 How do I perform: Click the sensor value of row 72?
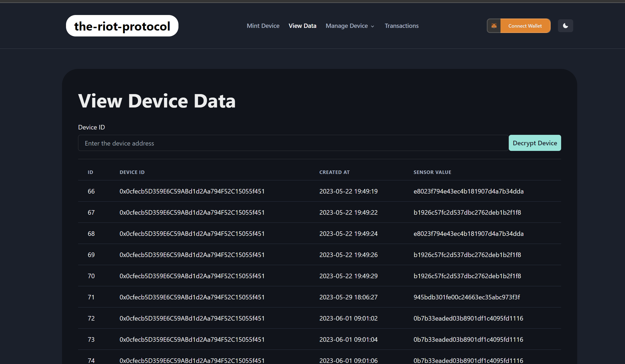pos(468,318)
